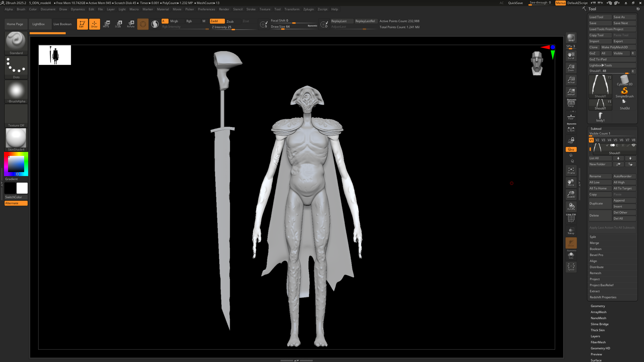Open the Zplugin menu
The width and height of the screenshot is (644, 362).
[x=308, y=9]
